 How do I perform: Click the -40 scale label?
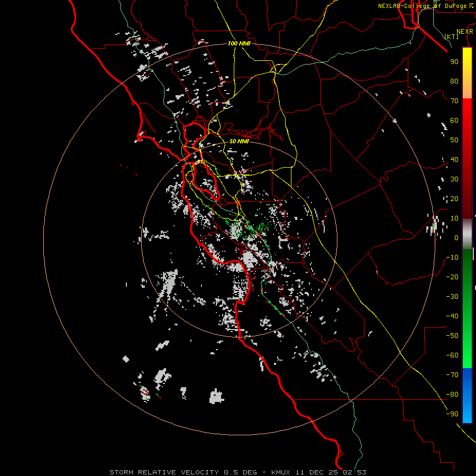452,316
